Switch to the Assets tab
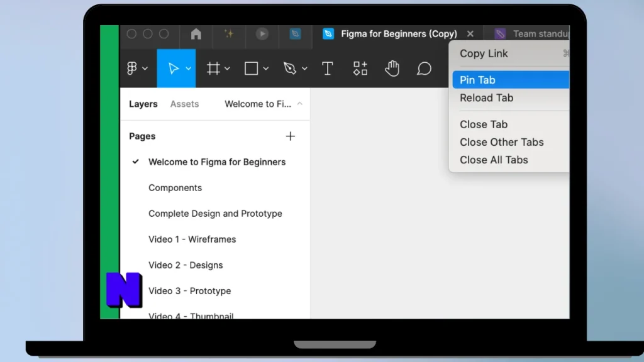 coord(184,104)
